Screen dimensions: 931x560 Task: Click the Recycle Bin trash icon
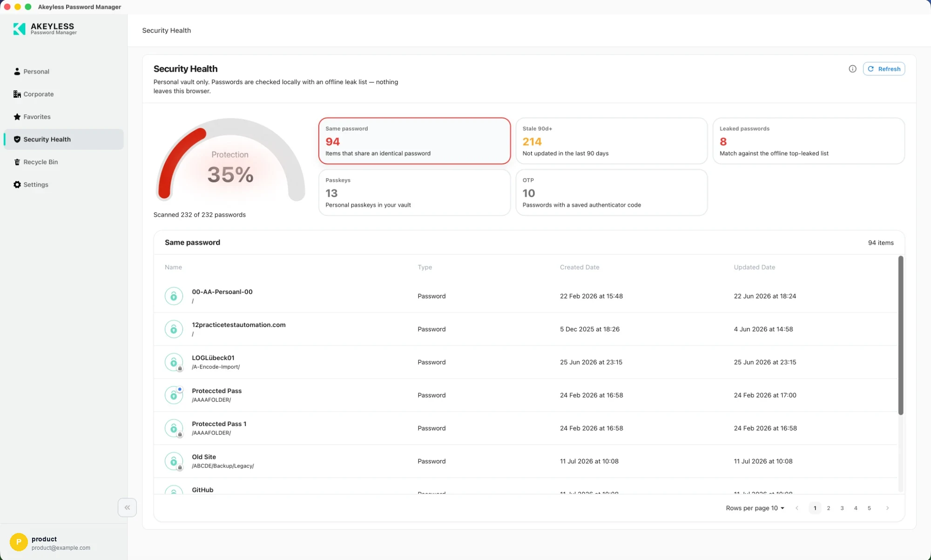click(17, 162)
